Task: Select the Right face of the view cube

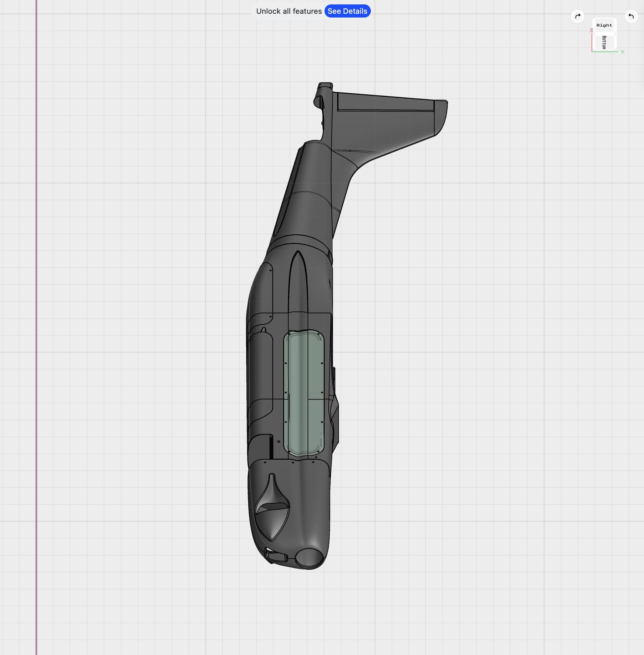Action: click(x=605, y=25)
